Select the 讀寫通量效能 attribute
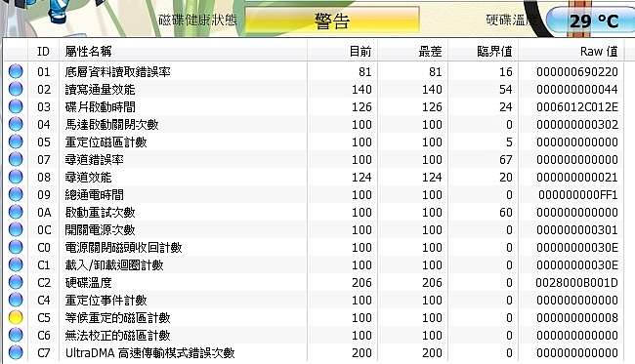This screenshot has height=364, width=635. 100,90
